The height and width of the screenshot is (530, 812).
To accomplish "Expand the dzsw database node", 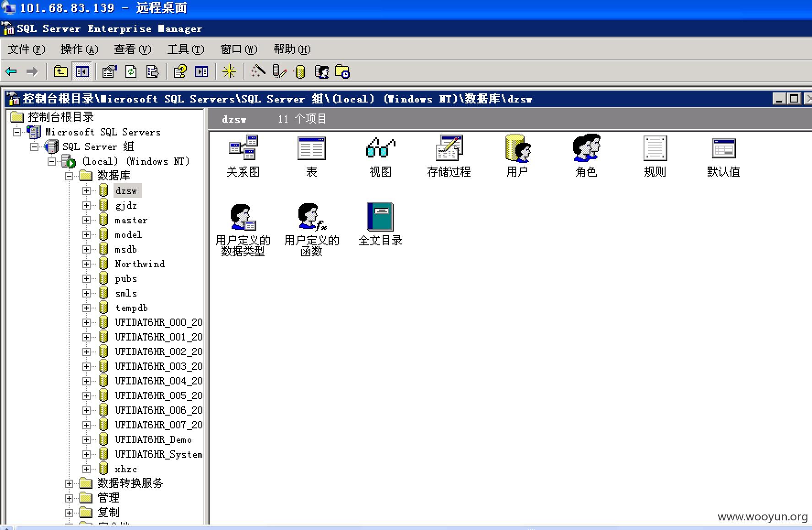I will tap(87, 190).
